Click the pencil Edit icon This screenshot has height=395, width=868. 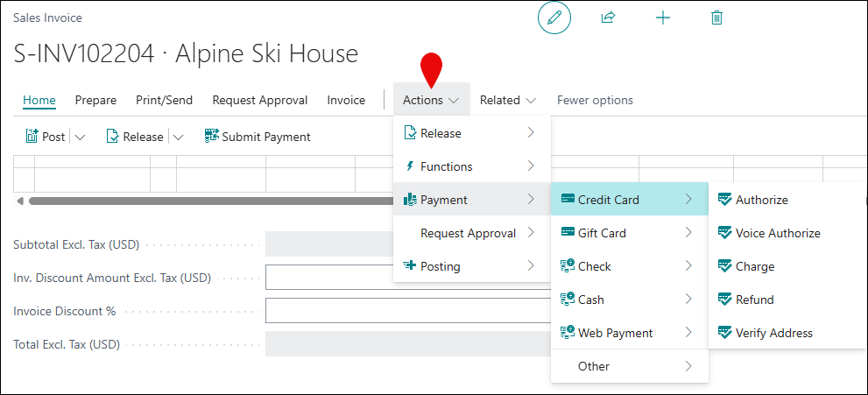pos(554,18)
